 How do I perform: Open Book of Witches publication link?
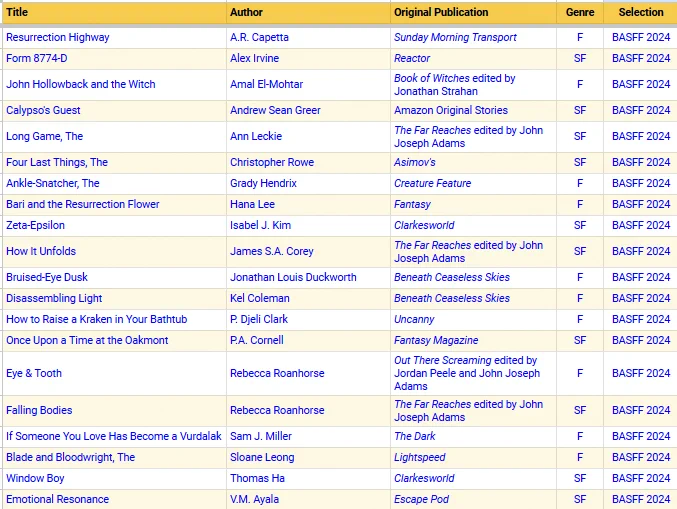[x=432, y=78]
